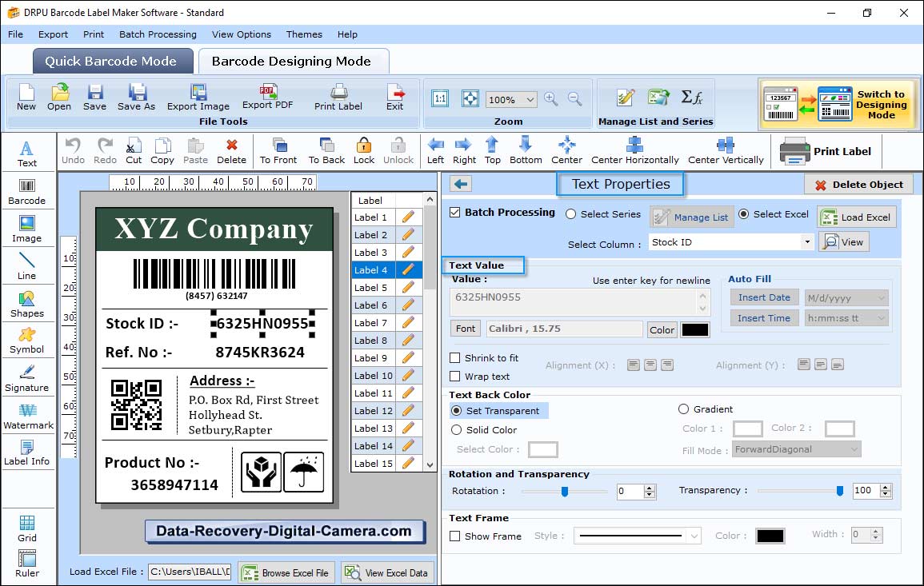Open the date format dropdown

tap(881, 297)
